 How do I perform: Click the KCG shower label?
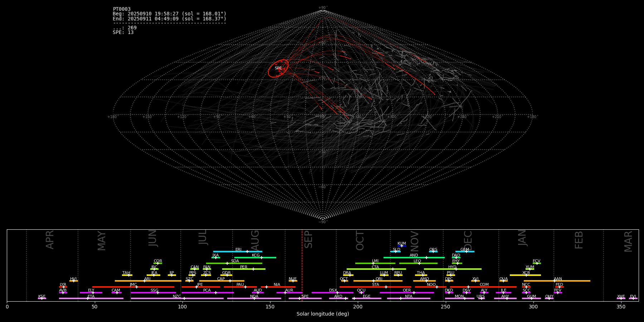click(255, 255)
